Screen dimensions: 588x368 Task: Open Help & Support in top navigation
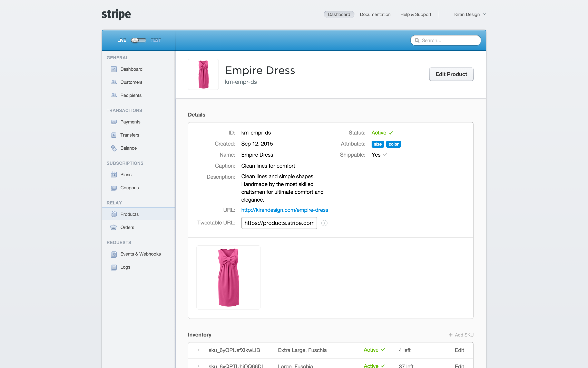point(416,14)
